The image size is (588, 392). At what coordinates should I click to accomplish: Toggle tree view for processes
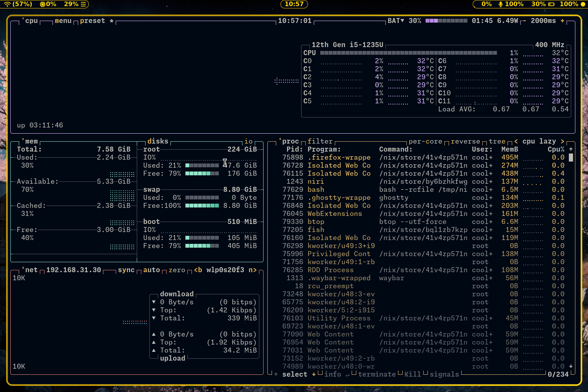(x=497, y=141)
